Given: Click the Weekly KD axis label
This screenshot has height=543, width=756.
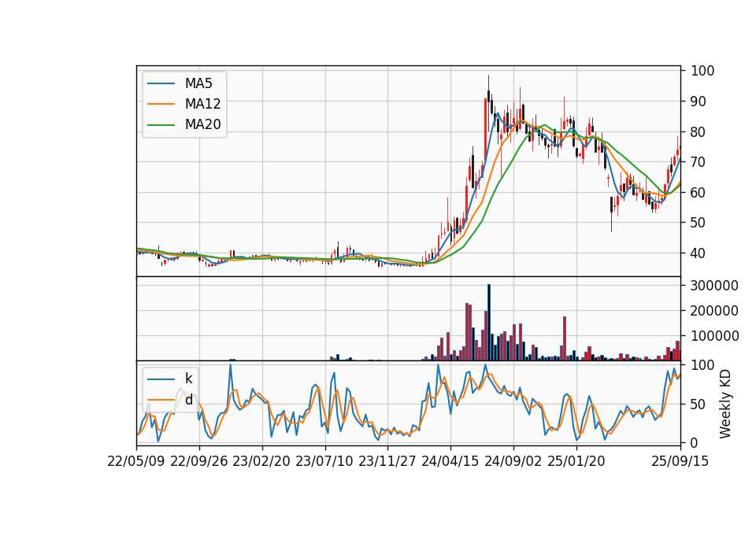Looking at the screenshot, I should coord(725,404).
